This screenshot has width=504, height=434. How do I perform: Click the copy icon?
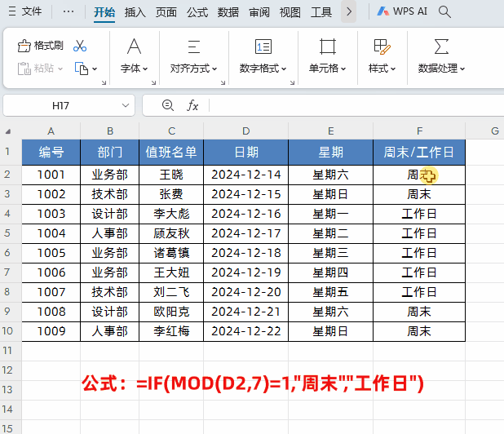(x=82, y=69)
